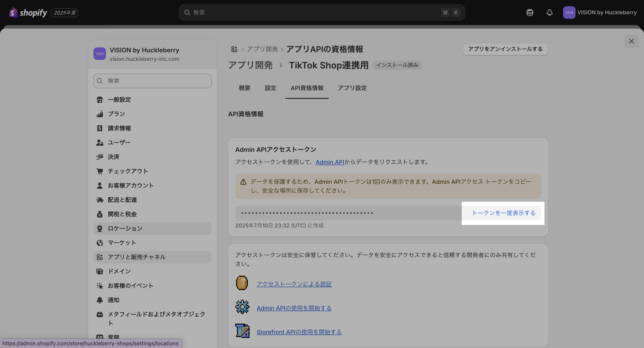Open 関税と税金 settings item

(122, 214)
